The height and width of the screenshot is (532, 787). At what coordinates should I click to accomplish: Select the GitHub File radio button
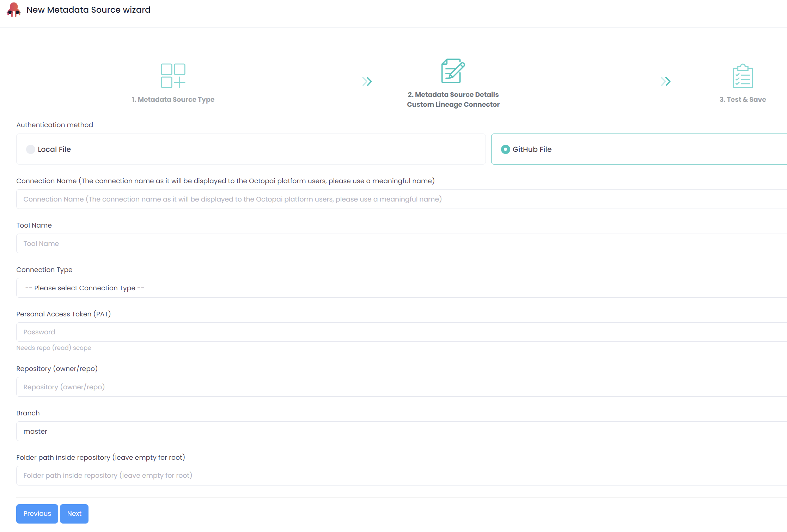(x=506, y=149)
